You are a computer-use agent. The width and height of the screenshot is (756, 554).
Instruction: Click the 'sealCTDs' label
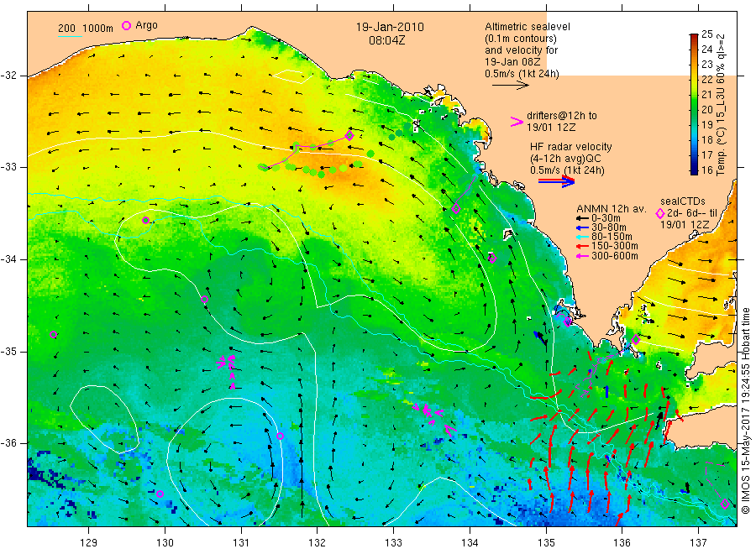[x=683, y=201]
